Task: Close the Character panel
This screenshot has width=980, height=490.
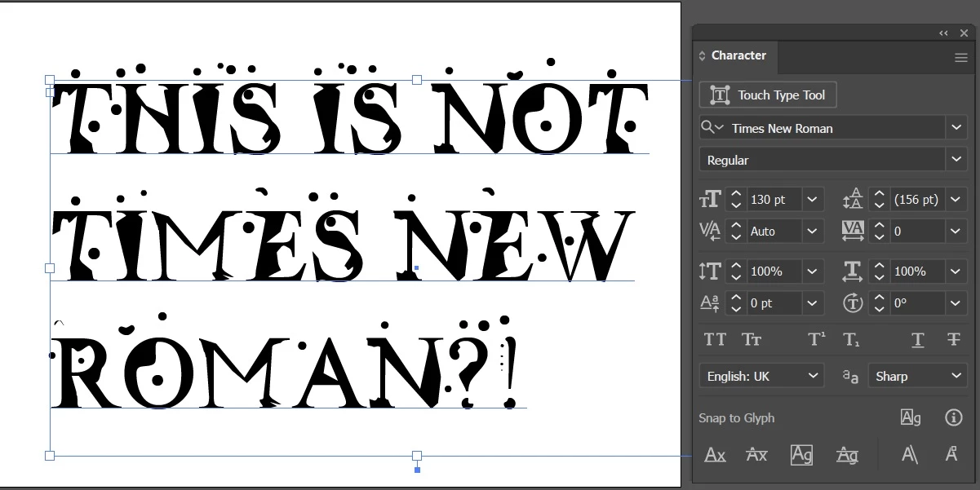Action: (x=964, y=33)
